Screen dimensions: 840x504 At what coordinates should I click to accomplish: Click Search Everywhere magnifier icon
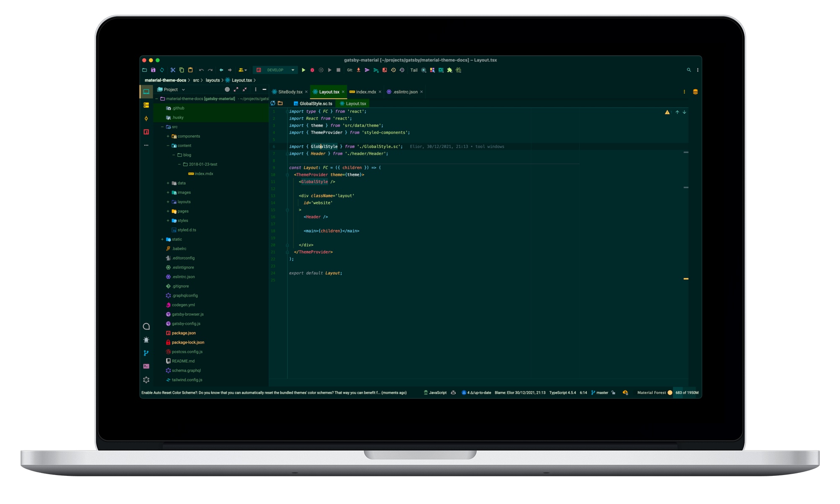[x=689, y=70]
